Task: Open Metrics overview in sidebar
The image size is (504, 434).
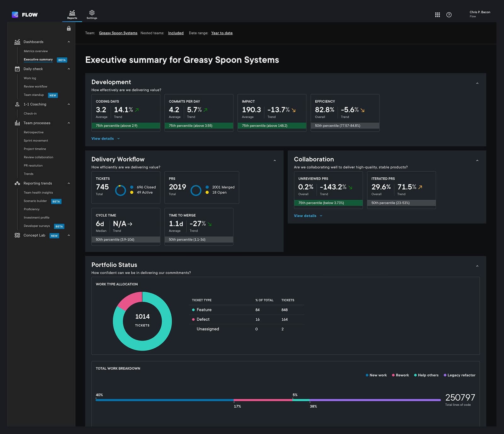Action: click(x=36, y=51)
